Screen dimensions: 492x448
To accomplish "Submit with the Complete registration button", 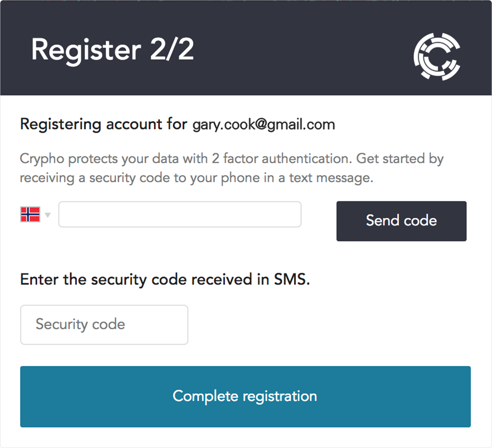I will pos(245,396).
